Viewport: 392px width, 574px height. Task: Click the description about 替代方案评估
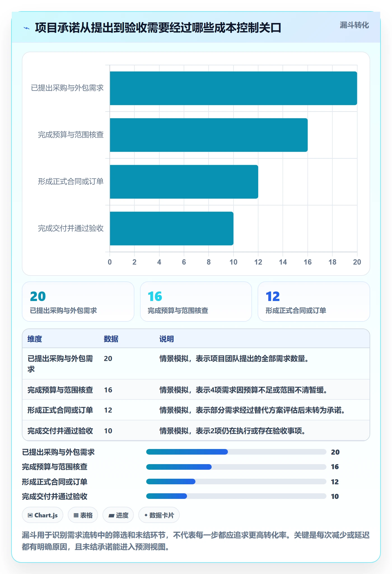coord(252,410)
